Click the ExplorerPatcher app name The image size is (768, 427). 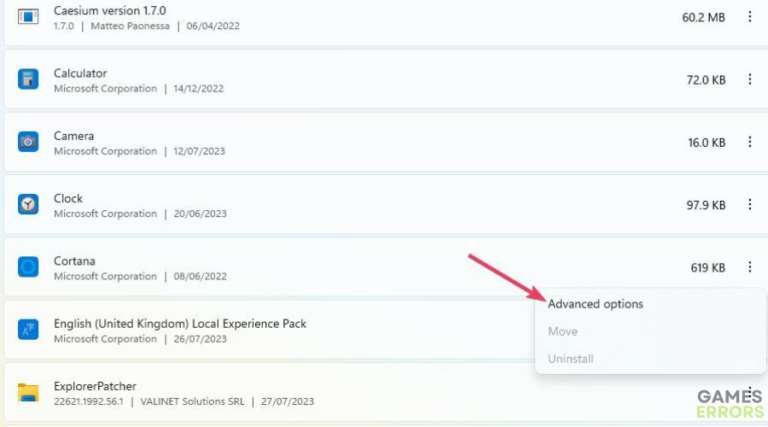(x=94, y=385)
